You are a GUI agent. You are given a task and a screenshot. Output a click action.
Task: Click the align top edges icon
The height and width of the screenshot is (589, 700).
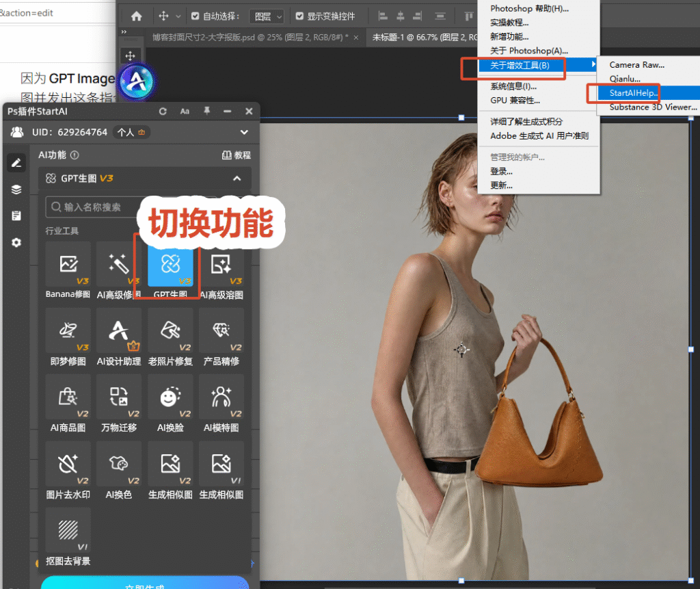click(x=468, y=16)
